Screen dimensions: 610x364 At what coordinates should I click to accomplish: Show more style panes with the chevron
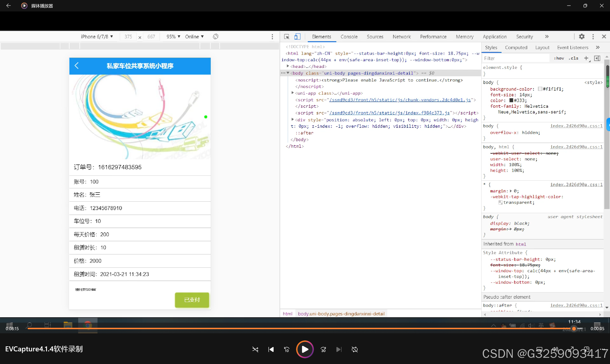point(598,48)
